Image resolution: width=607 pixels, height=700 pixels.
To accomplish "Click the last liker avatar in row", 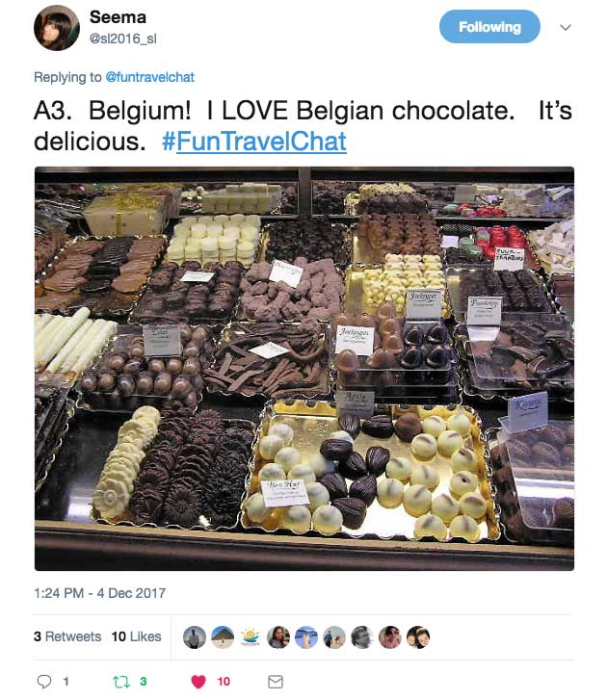I will click(418, 637).
